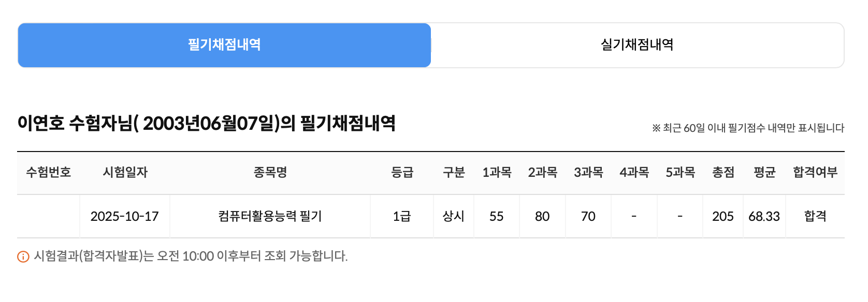Select the exam date 2025-10-17
The height and width of the screenshot is (302, 868).
124,216
